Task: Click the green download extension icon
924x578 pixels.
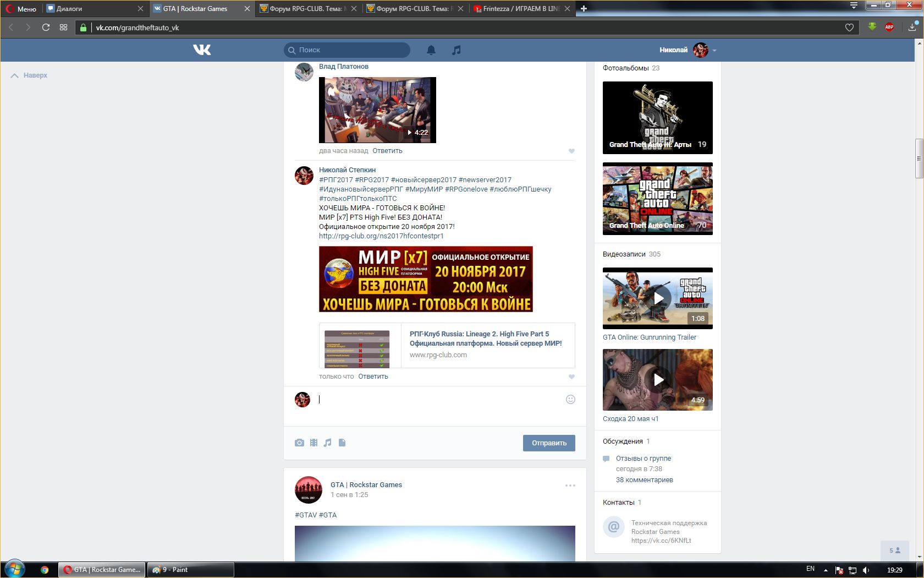Action: point(872,26)
